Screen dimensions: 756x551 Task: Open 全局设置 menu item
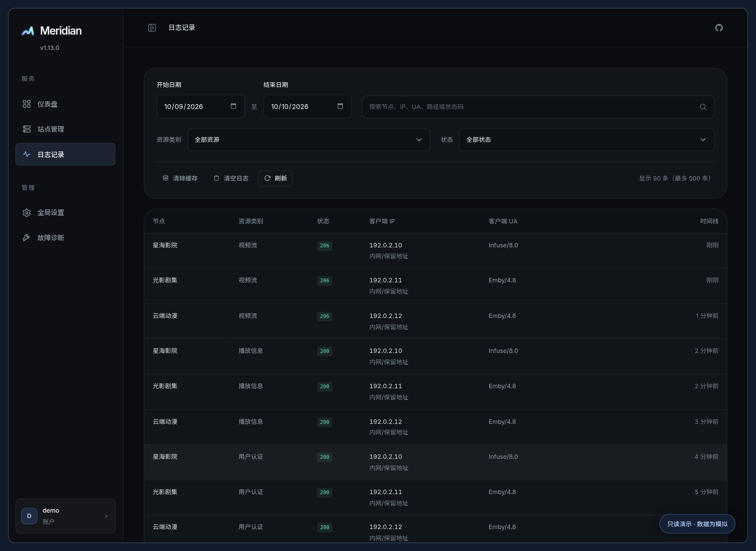point(65,212)
